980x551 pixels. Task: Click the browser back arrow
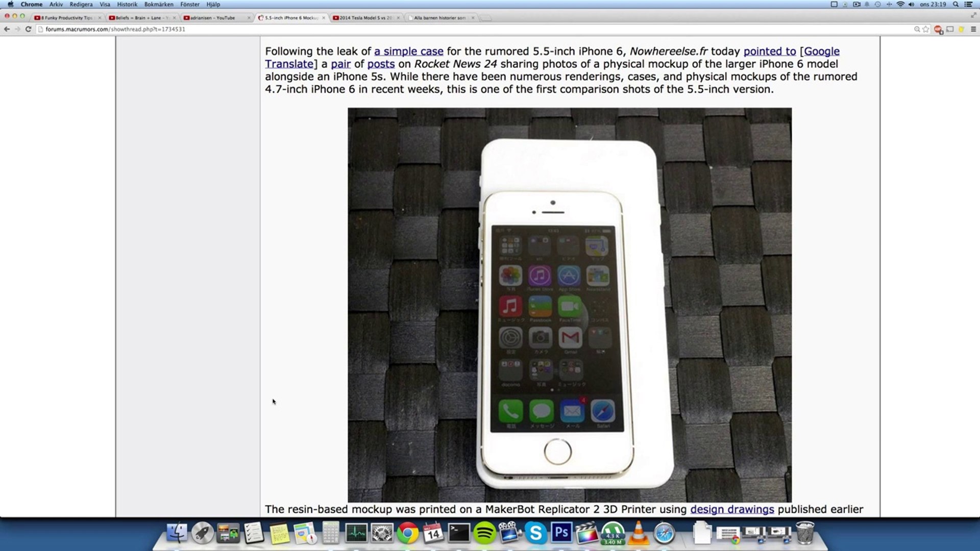point(7,29)
